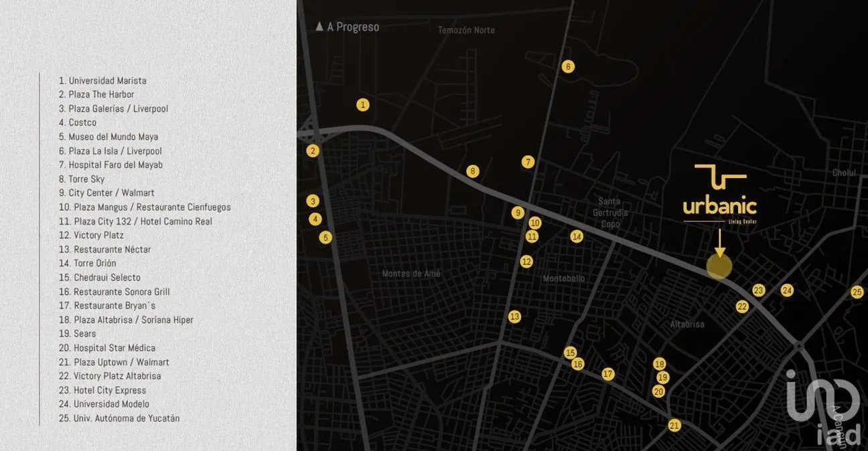Click map marker number 2
Image resolution: width=868 pixels, height=451 pixels.
click(x=312, y=151)
